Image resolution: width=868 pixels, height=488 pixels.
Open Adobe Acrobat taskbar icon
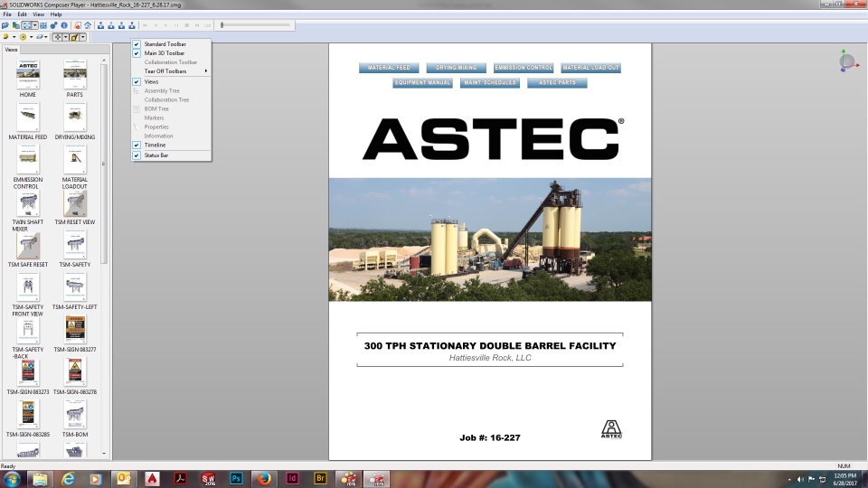(x=180, y=479)
